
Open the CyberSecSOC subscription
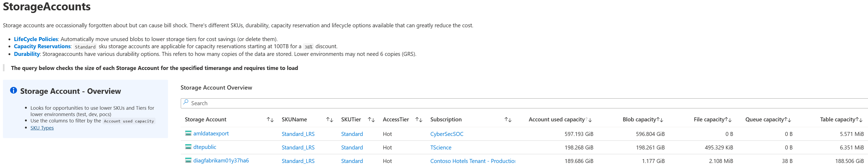447,134
